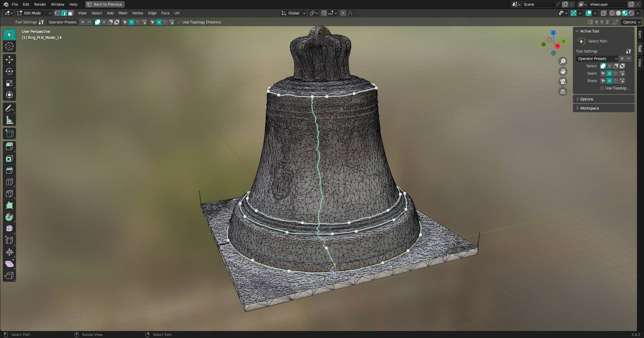
Task: Toggle Y-axis mesh symmetry
Action: 602,22
